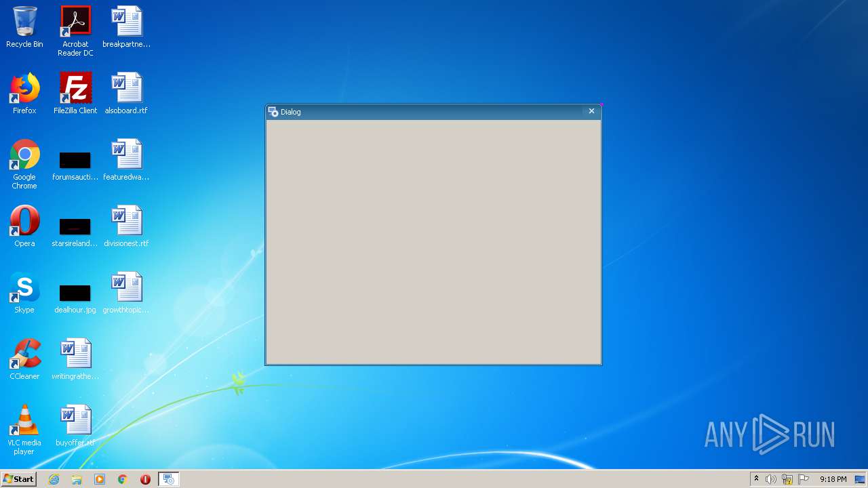Select writingrathe... Word document
The width and height of the screenshot is (868, 488).
(x=75, y=359)
